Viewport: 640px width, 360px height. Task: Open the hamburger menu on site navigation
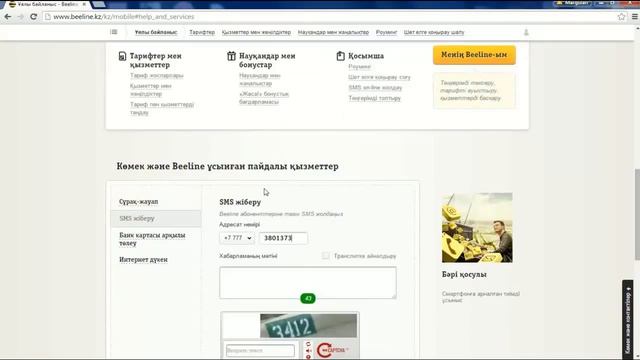114,32
